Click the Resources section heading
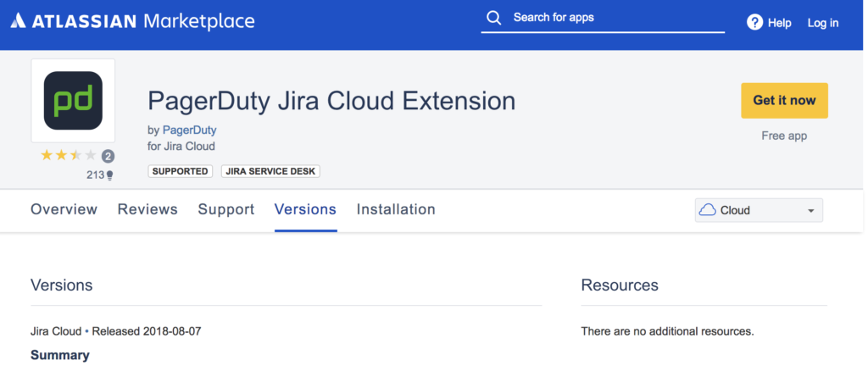Screen dimensions: 868x366 pyautogui.click(x=620, y=286)
